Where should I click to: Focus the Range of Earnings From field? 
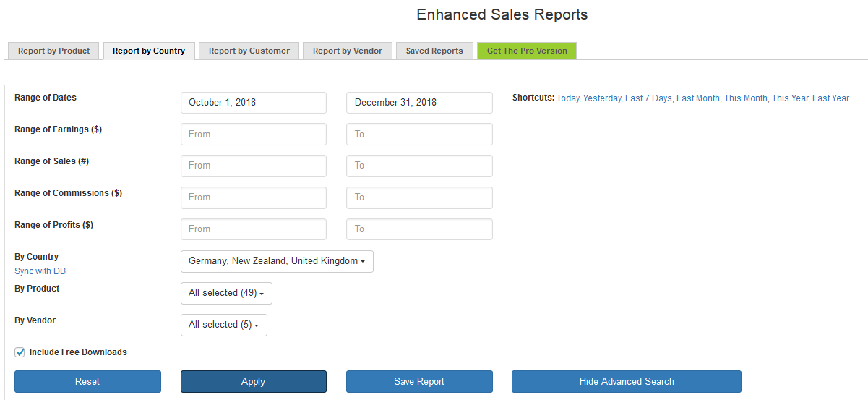[x=253, y=134]
